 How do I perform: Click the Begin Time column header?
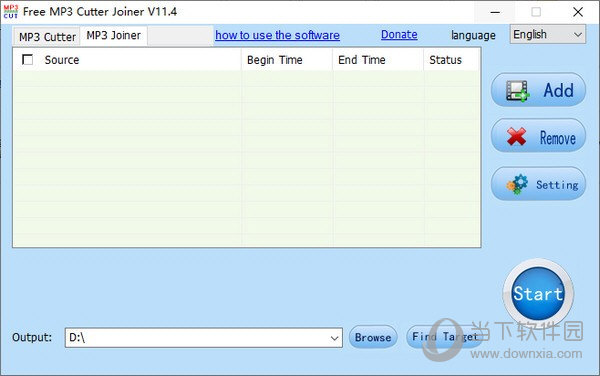pos(287,60)
